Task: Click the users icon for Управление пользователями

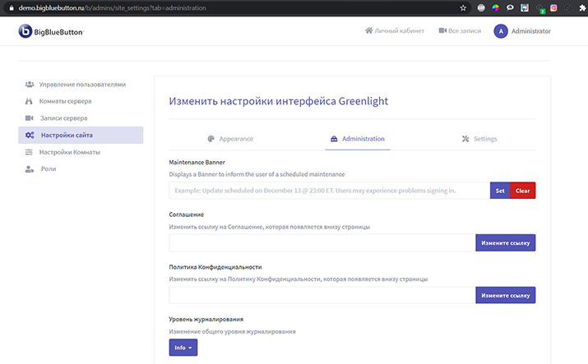Action: click(30, 85)
